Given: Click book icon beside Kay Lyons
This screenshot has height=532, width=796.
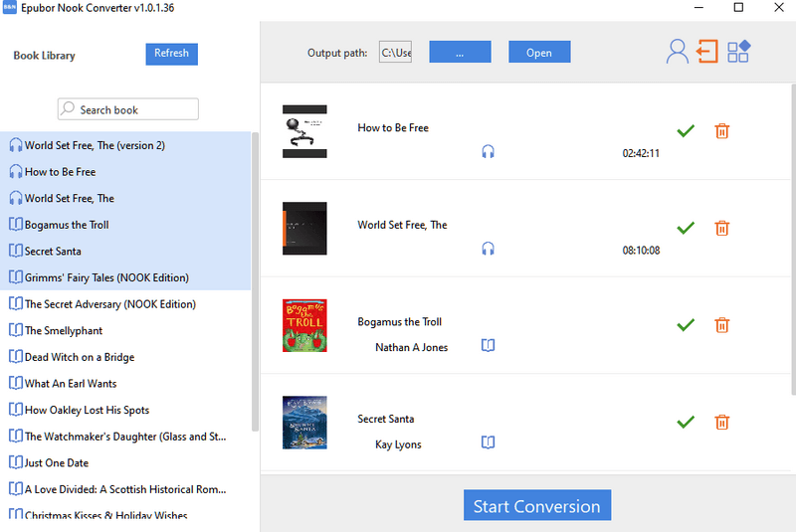Looking at the screenshot, I should [x=488, y=443].
